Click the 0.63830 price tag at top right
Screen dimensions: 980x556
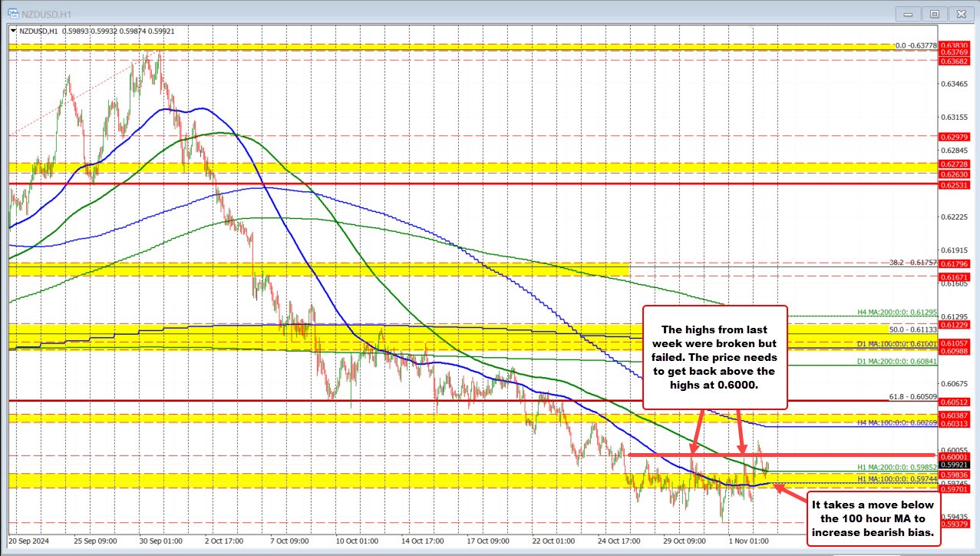tap(954, 46)
